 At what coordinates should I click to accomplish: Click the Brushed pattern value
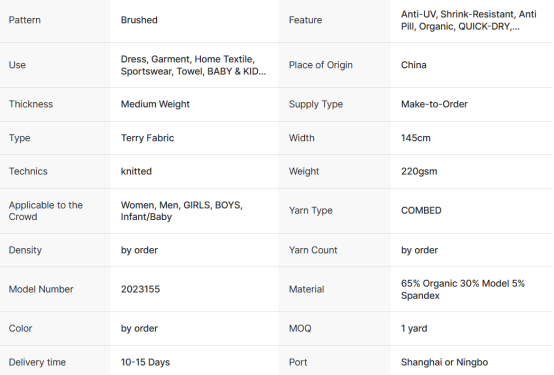(139, 20)
